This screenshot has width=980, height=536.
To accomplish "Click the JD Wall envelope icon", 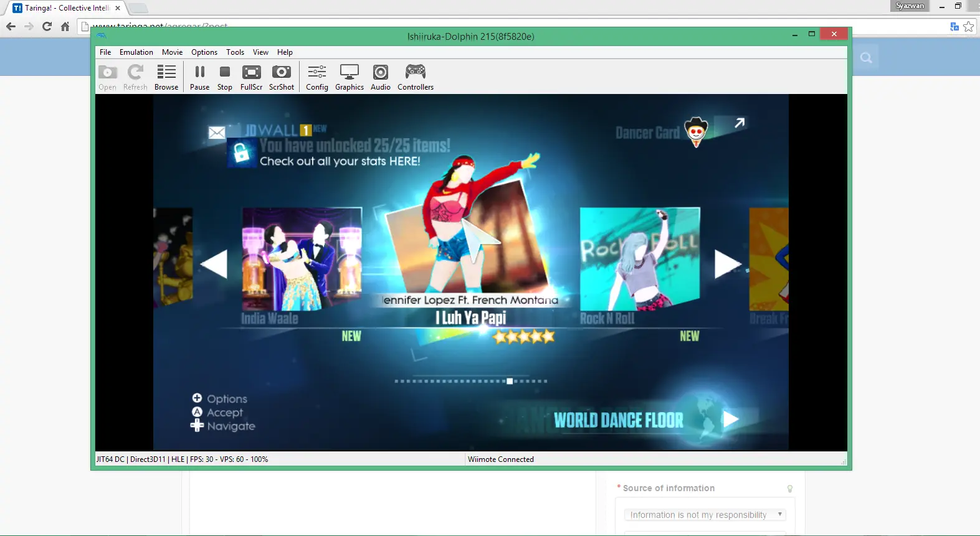I will click(x=217, y=133).
